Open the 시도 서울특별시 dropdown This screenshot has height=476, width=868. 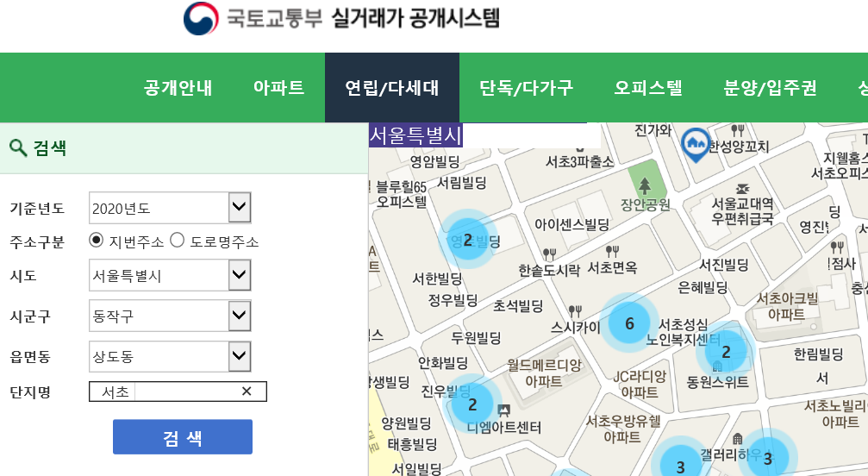click(170, 275)
